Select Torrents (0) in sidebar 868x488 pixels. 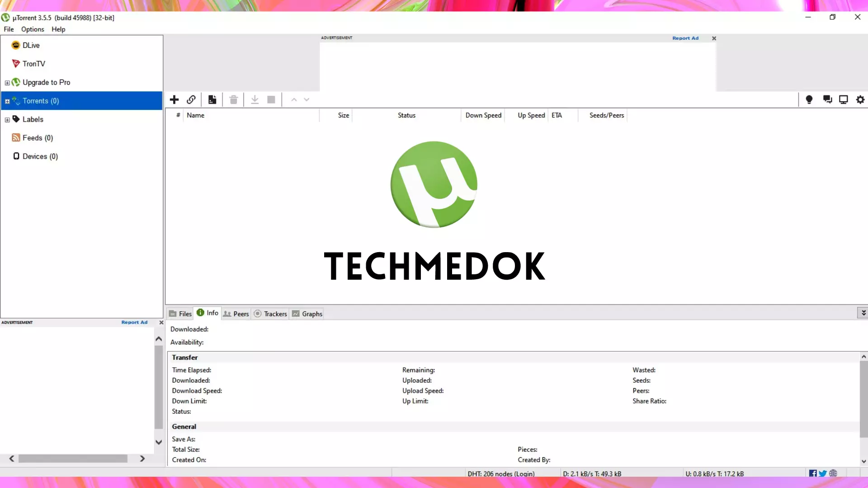81,101
